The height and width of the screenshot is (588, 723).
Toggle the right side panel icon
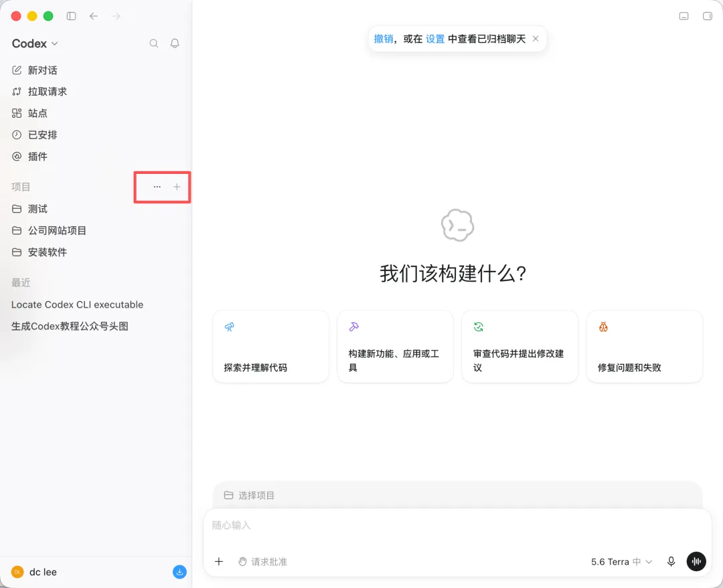[x=708, y=16]
